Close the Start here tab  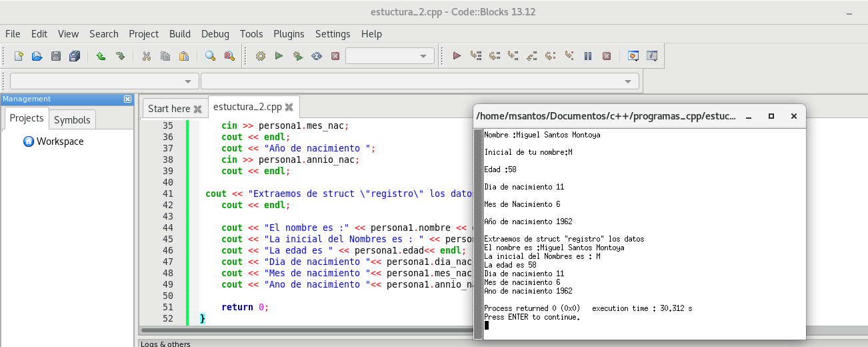(x=197, y=109)
